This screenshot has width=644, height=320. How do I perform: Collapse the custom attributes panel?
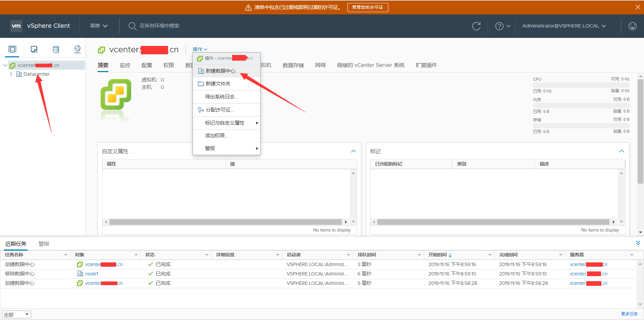point(353,151)
